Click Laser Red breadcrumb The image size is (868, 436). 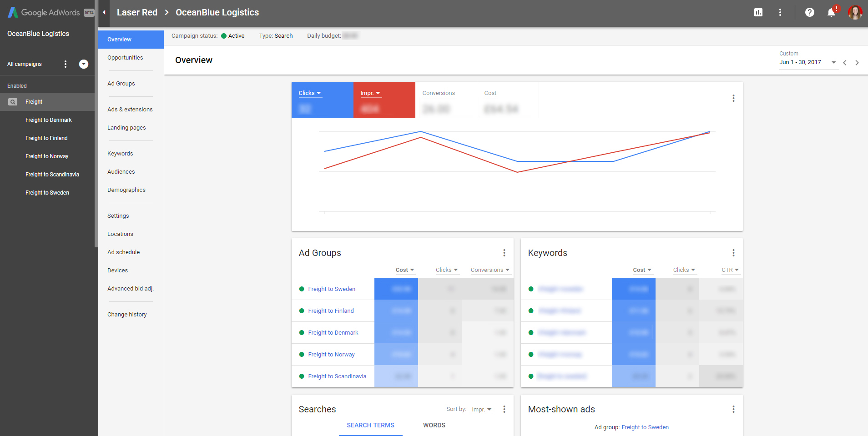[137, 12]
